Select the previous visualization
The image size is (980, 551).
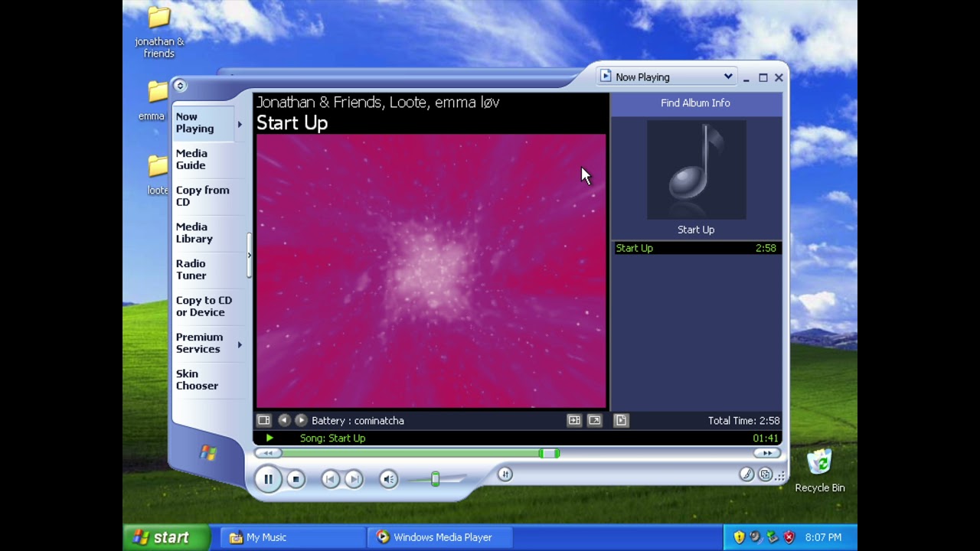coord(284,420)
